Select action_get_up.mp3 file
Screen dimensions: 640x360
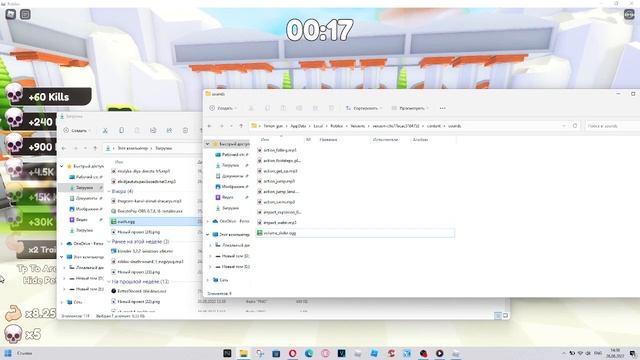pos(280,171)
